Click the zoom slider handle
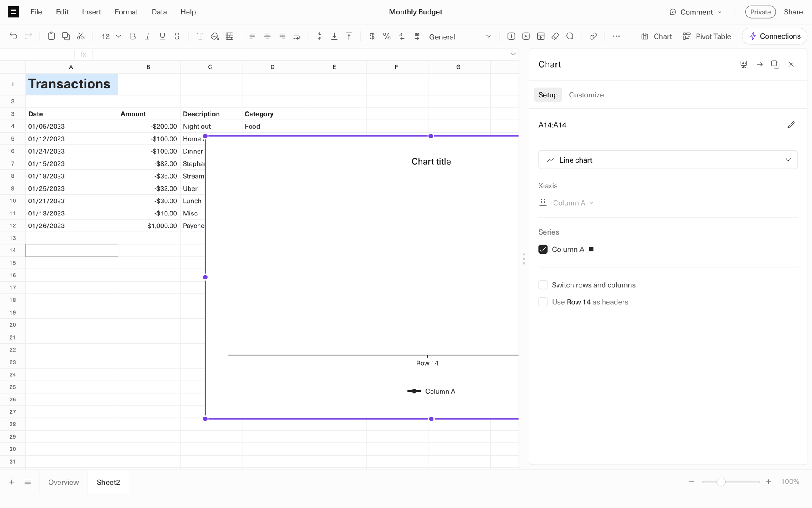The image size is (812, 508). tap(721, 482)
